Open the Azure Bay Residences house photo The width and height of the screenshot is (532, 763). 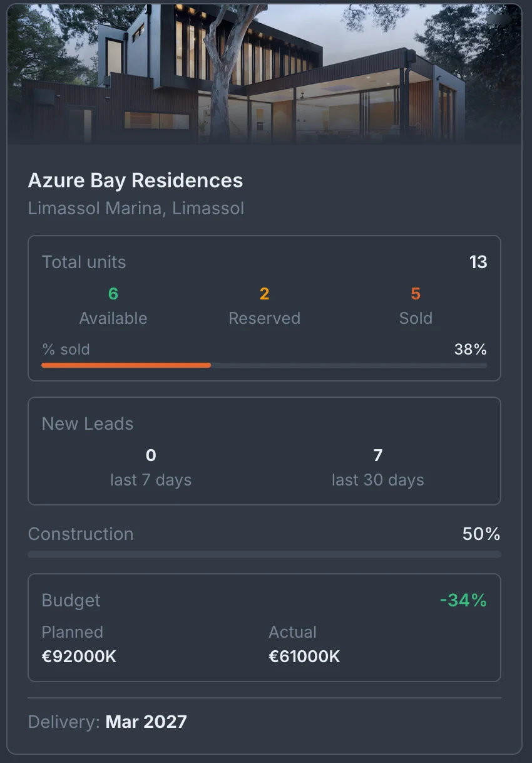(264, 74)
